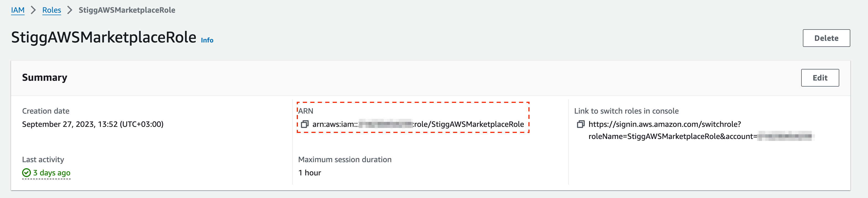Edit the role Summary section
Image resolution: width=868 pixels, height=198 pixels.
pyautogui.click(x=820, y=78)
